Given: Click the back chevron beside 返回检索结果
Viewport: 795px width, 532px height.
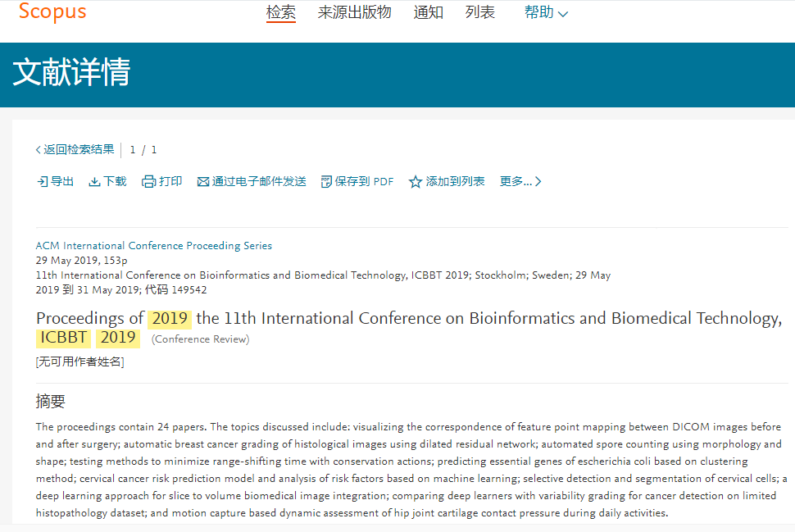Looking at the screenshot, I should pos(38,150).
